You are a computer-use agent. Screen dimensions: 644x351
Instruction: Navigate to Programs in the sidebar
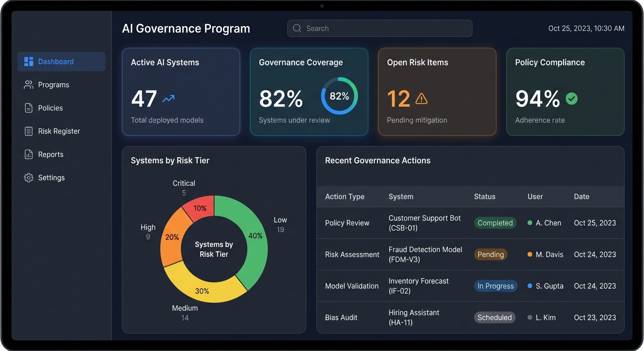53,85
